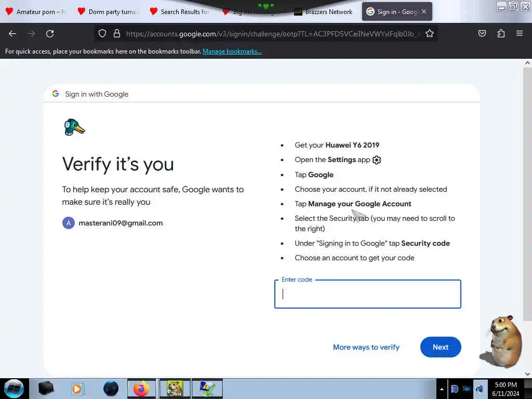
Task: Click the purple A account avatar
Action: point(69,223)
